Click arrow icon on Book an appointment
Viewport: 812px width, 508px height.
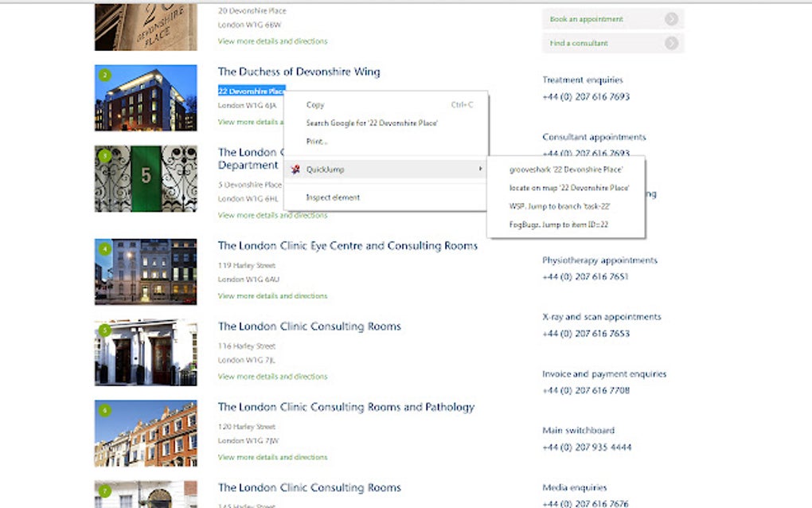point(672,19)
